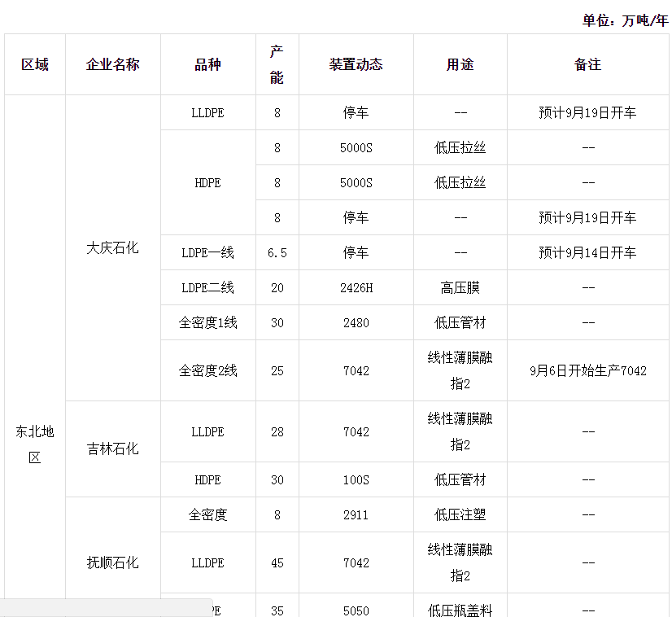Viewport: 672px width, 617px height.
Task: Select the 备注 column header
Action: [587, 64]
